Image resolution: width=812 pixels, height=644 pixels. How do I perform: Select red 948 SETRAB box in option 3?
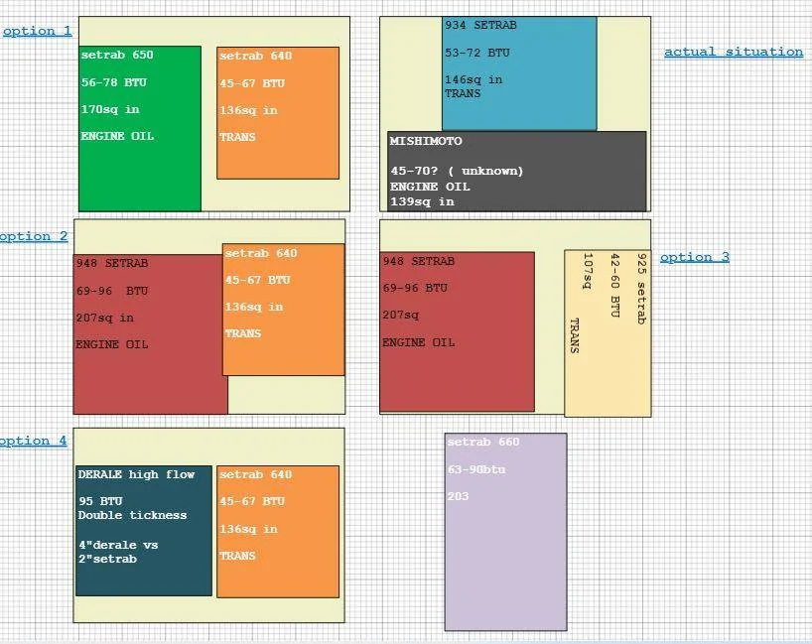458,331
